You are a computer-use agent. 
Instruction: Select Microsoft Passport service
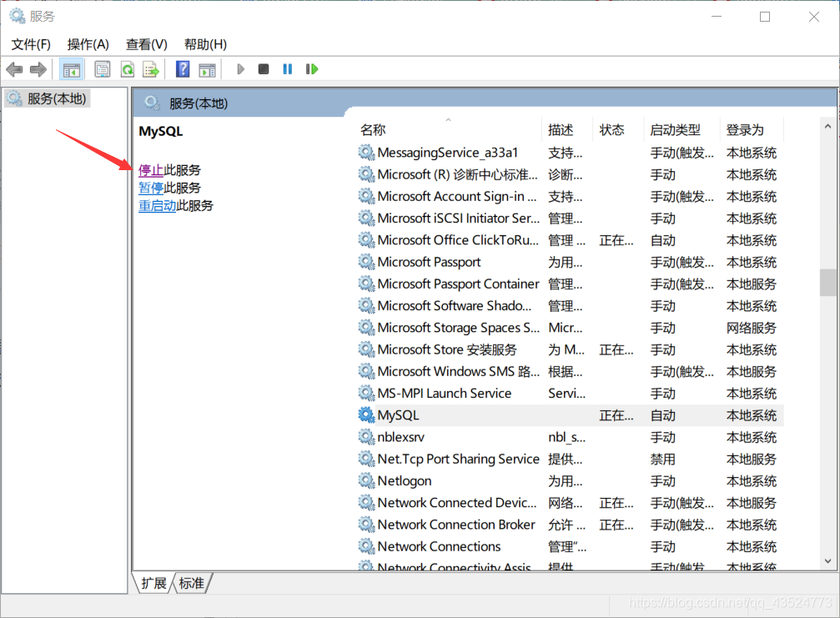[570, 262]
